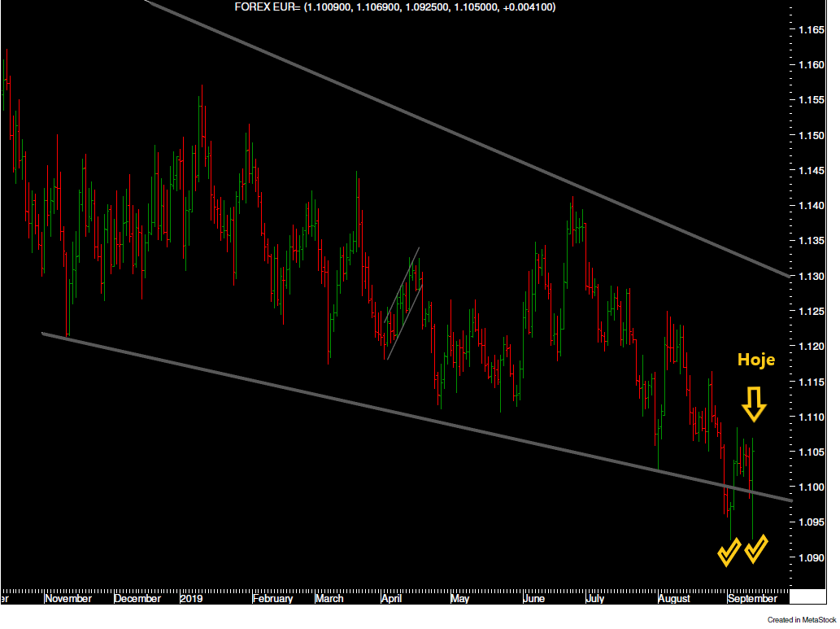The image size is (840, 629).
Task: Select the December label on time axis
Action: point(137,598)
